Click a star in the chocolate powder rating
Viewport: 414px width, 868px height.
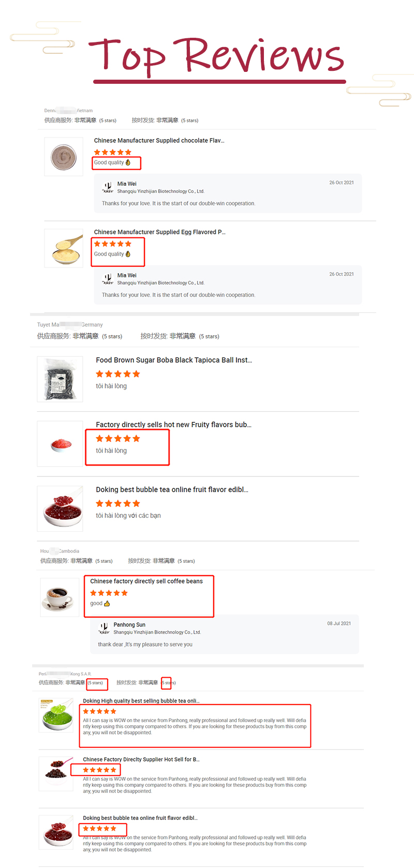point(112,152)
